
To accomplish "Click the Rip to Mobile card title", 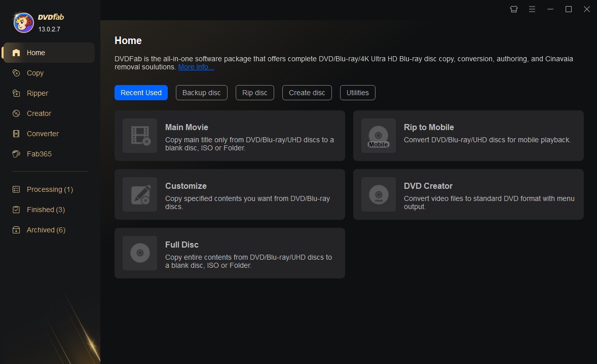I will click(429, 128).
